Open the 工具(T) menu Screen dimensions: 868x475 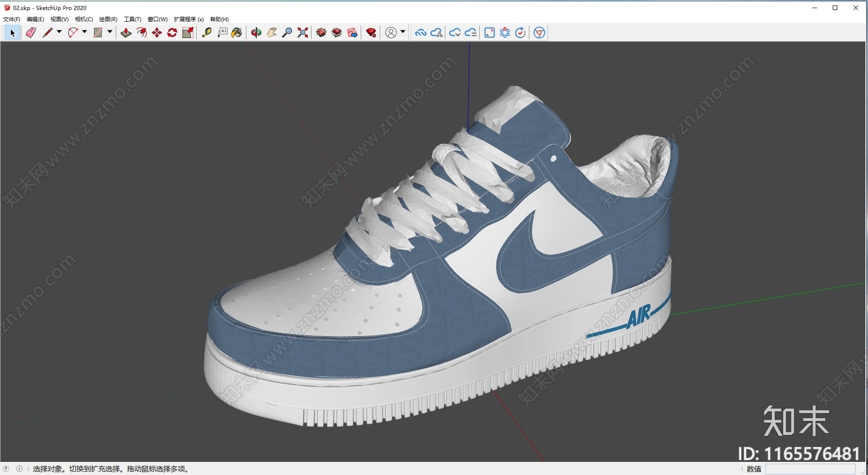tap(132, 19)
